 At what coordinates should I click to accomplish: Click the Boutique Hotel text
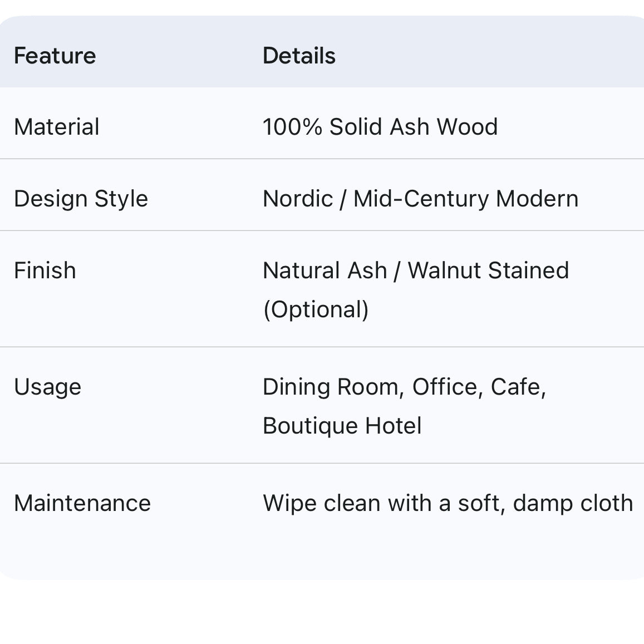[x=342, y=426]
